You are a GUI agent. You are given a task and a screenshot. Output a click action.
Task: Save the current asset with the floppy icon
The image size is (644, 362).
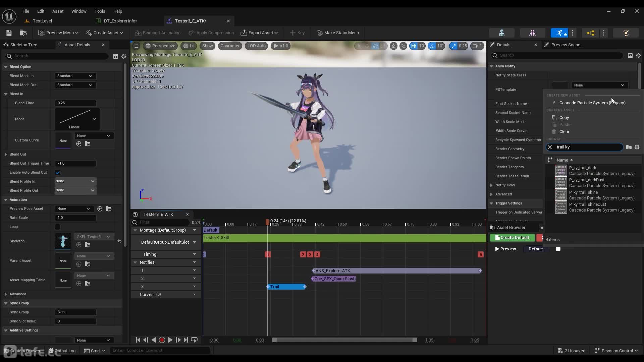9,33
